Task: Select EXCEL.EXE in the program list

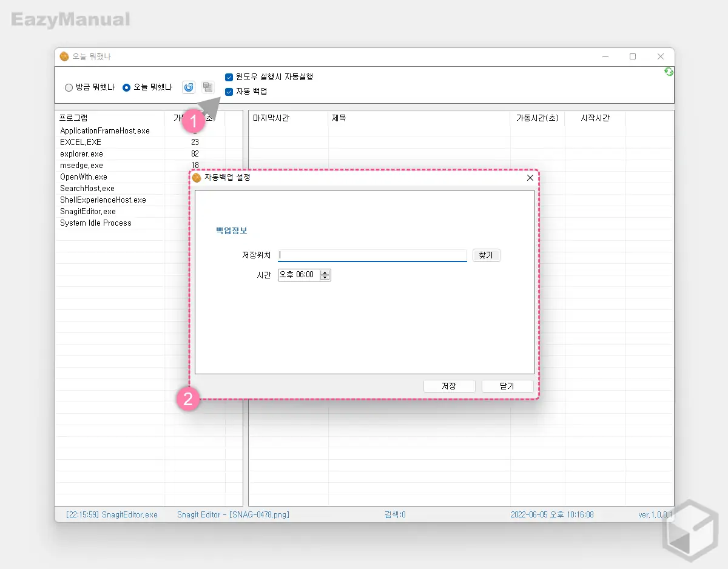Action: (x=81, y=142)
